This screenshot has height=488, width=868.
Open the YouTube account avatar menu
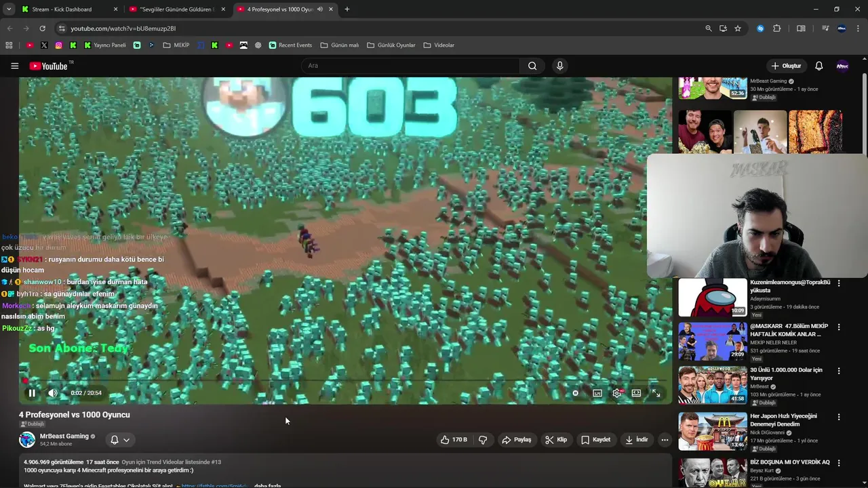(x=842, y=66)
